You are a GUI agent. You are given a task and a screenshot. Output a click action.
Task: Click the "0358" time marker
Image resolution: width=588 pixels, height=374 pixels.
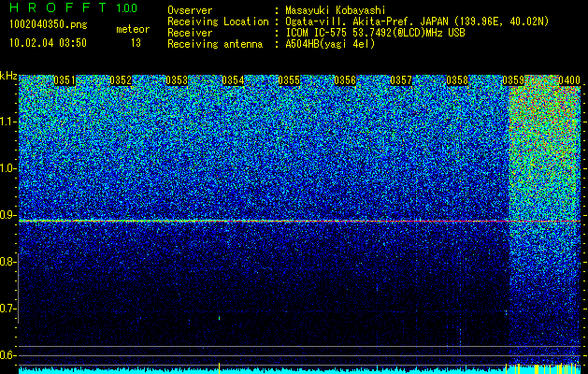[x=457, y=80]
